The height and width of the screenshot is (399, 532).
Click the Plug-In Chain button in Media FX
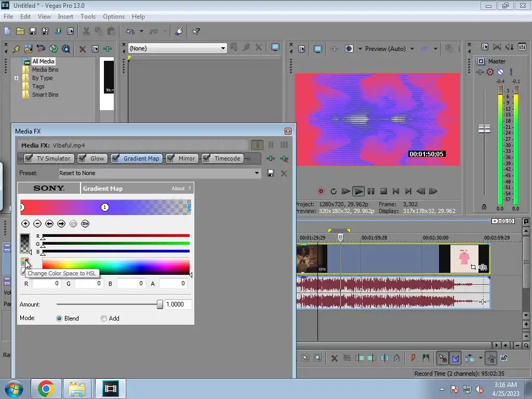[270, 158]
